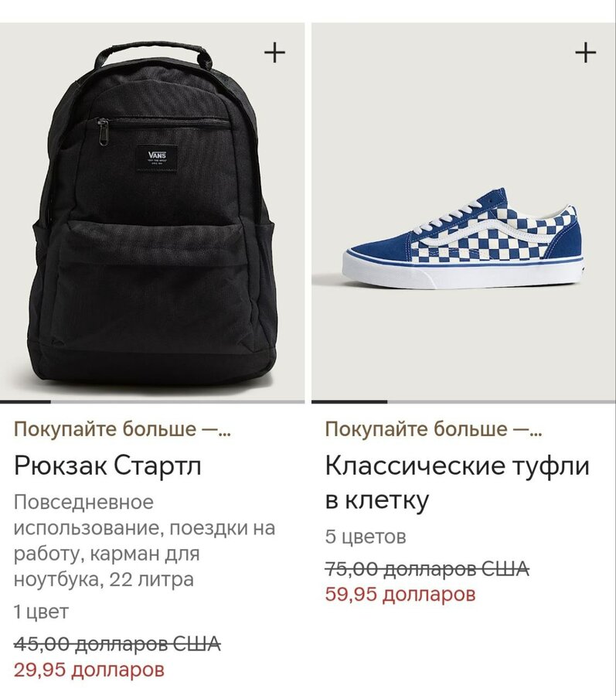Click the crossed-out 75,00 долларов США price
The height and width of the screenshot is (696, 616).
(x=427, y=568)
